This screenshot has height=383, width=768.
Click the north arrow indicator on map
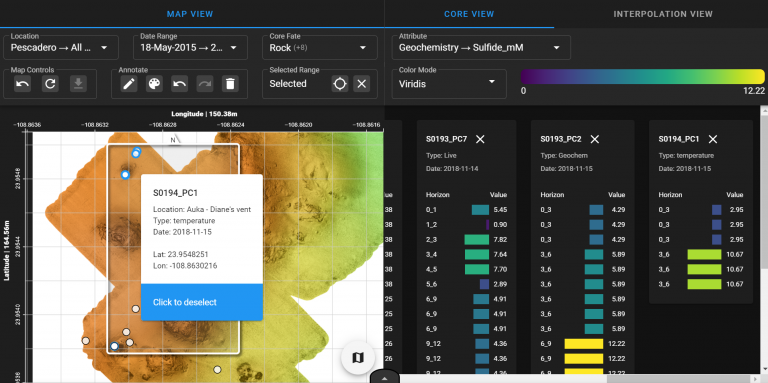[x=175, y=140]
